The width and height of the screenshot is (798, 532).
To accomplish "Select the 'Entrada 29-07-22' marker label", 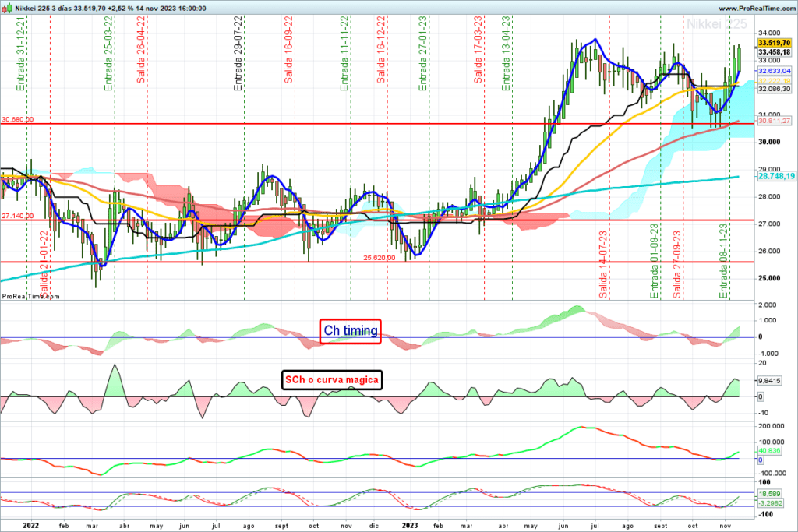I will click(x=238, y=54).
